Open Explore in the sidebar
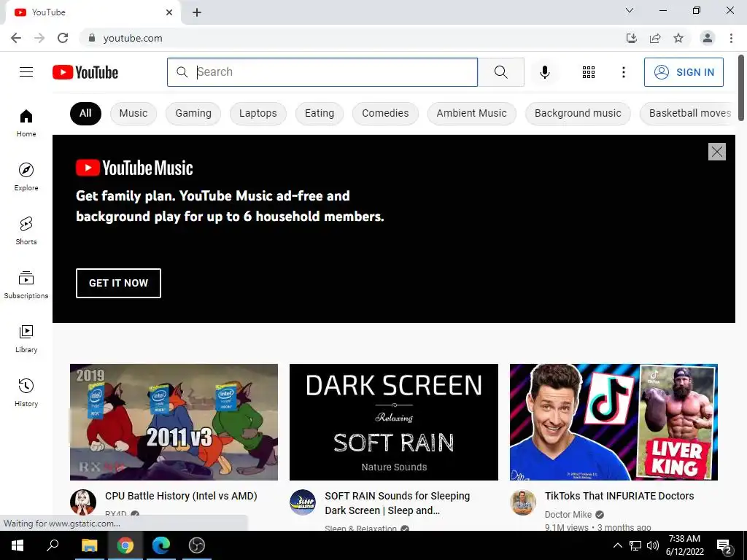This screenshot has width=747, height=560. pos(26,176)
